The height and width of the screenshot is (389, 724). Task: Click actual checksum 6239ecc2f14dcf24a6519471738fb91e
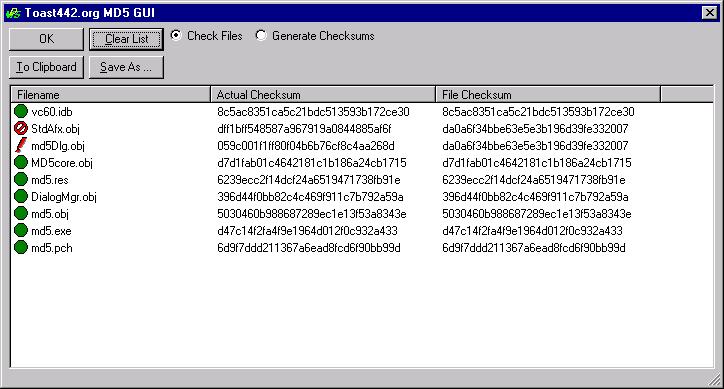coord(308,180)
